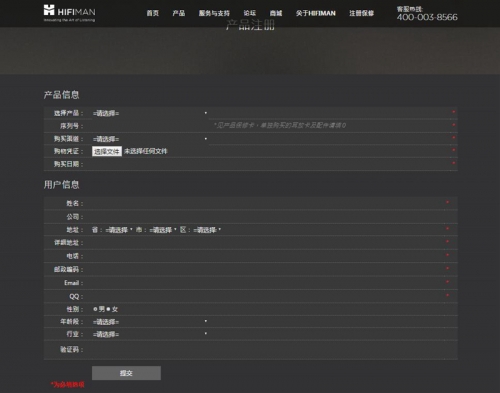Select the 女 radio button
The height and width of the screenshot is (393, 500).
click(108, 309)
